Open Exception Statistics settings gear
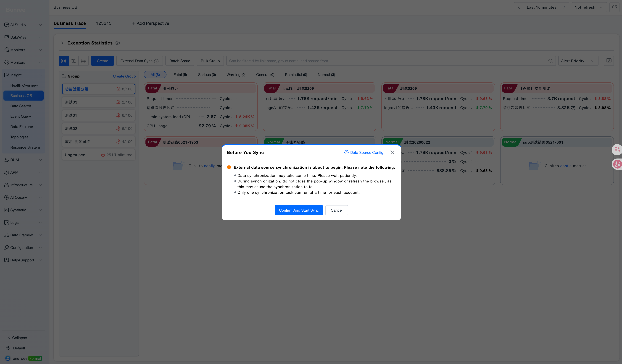 [x=118, y=43]
